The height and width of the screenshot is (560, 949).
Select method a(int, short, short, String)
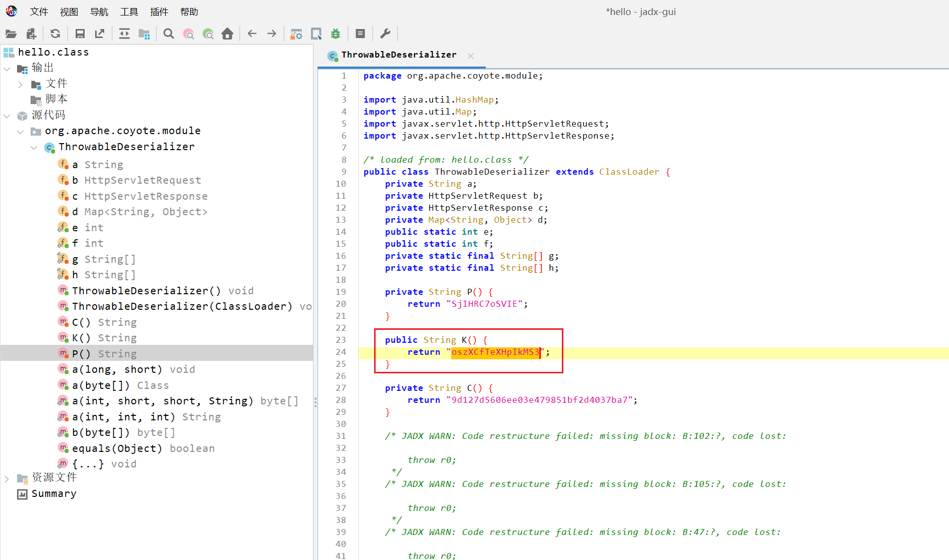tap(185, 401)
